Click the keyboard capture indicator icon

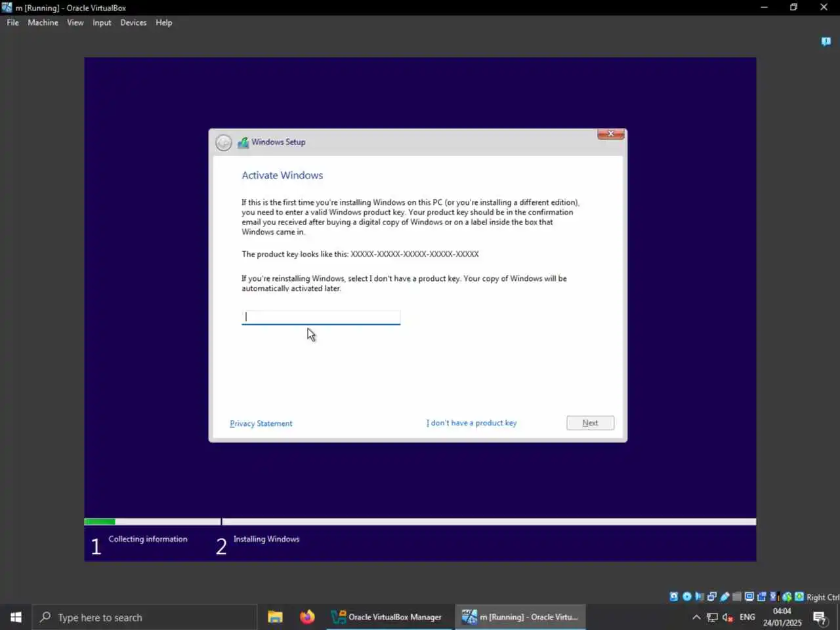click(799, 597)
